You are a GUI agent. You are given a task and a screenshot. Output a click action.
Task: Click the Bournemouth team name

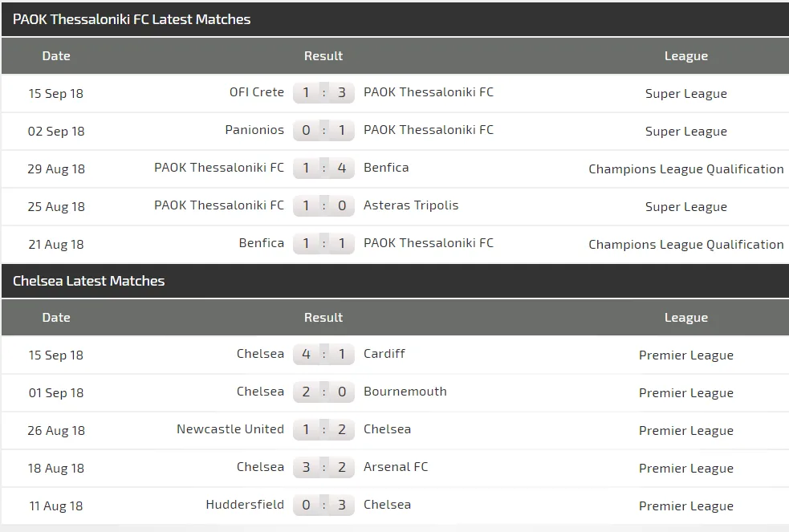405,392
